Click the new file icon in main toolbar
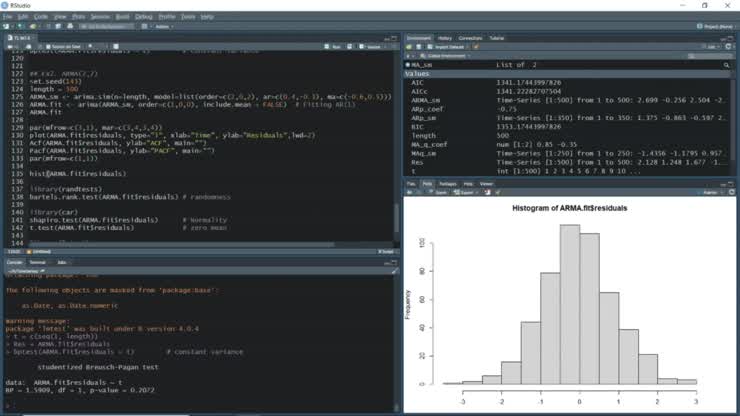This screenshot has height=416, width=740. point(6,26)
